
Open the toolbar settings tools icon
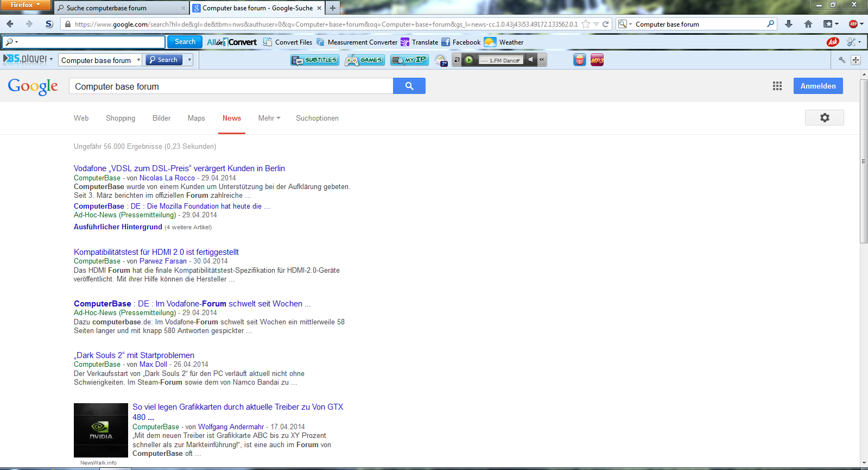point(851,42)
